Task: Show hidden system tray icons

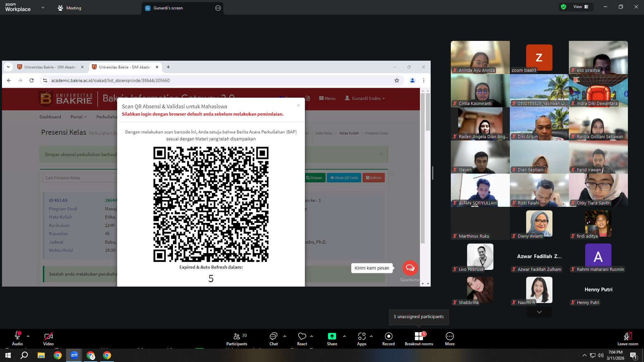Action: point(584,355)
